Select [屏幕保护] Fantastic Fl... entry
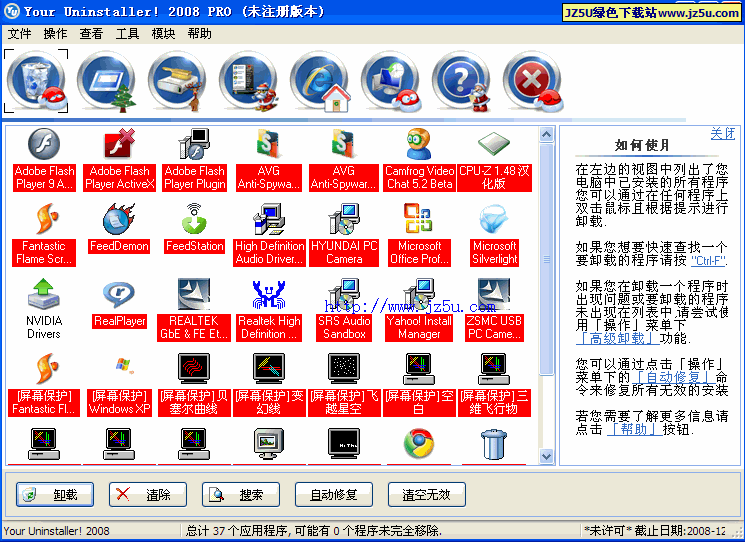The width and height of the screenshot is (745, 542). click(x=44, y=384)
